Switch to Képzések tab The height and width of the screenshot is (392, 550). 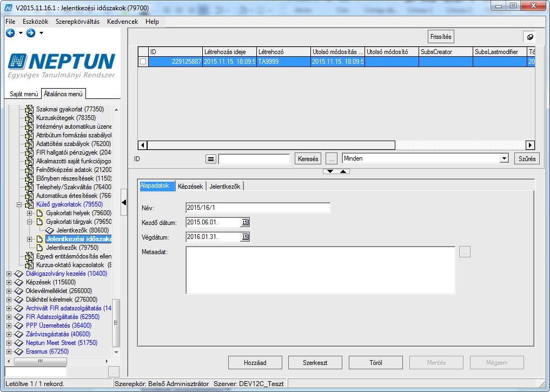coord(190,187)
